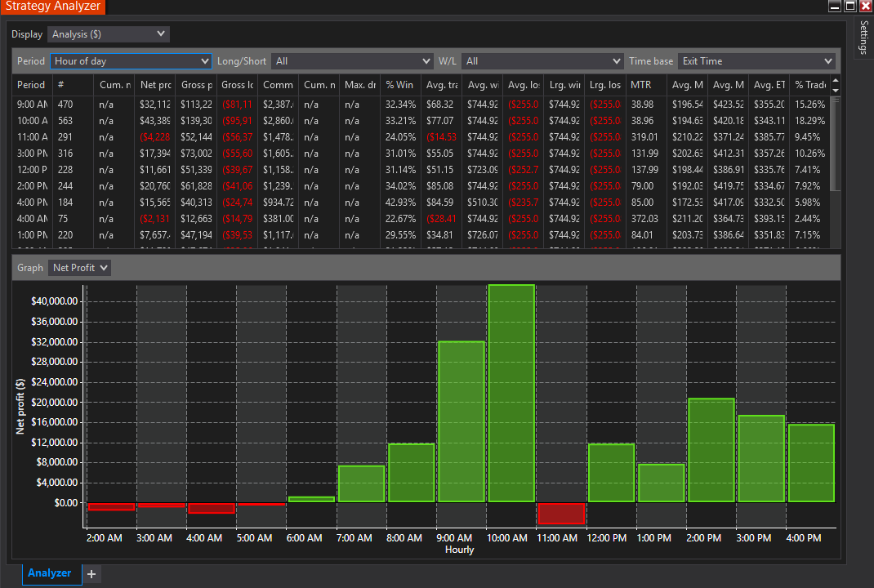Click the red 4:00 AM loss bar
The width and height of the screenshot is (874, 588).
212,508
